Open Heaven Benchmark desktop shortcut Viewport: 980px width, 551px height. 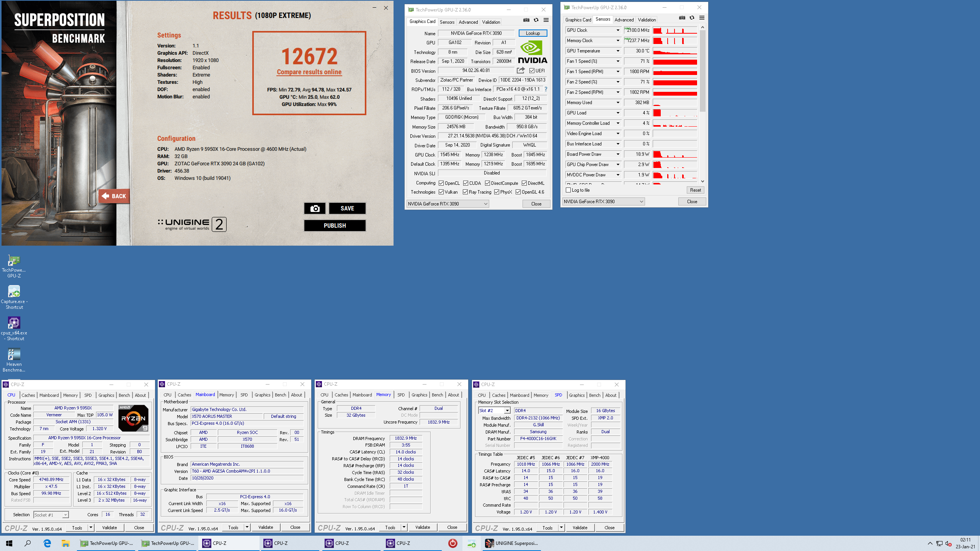click(x=14, y=360)
